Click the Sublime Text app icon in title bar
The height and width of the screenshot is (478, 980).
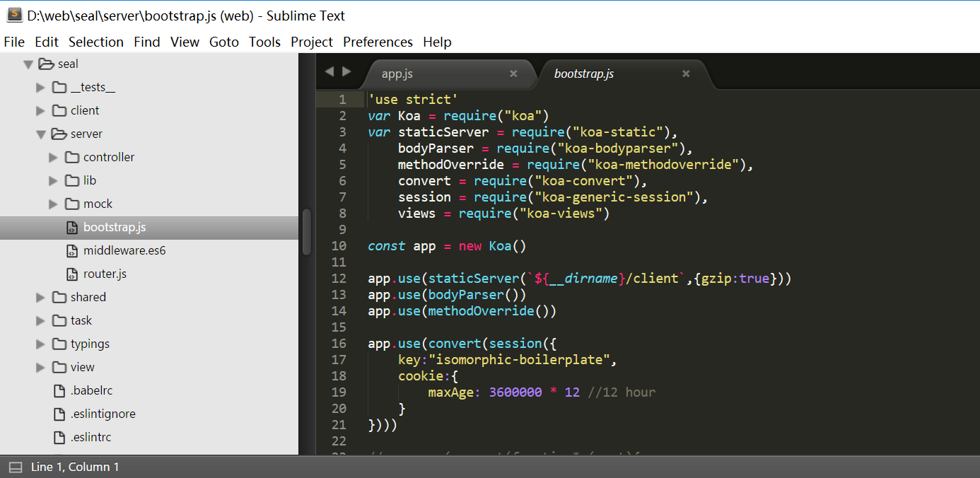14,15
